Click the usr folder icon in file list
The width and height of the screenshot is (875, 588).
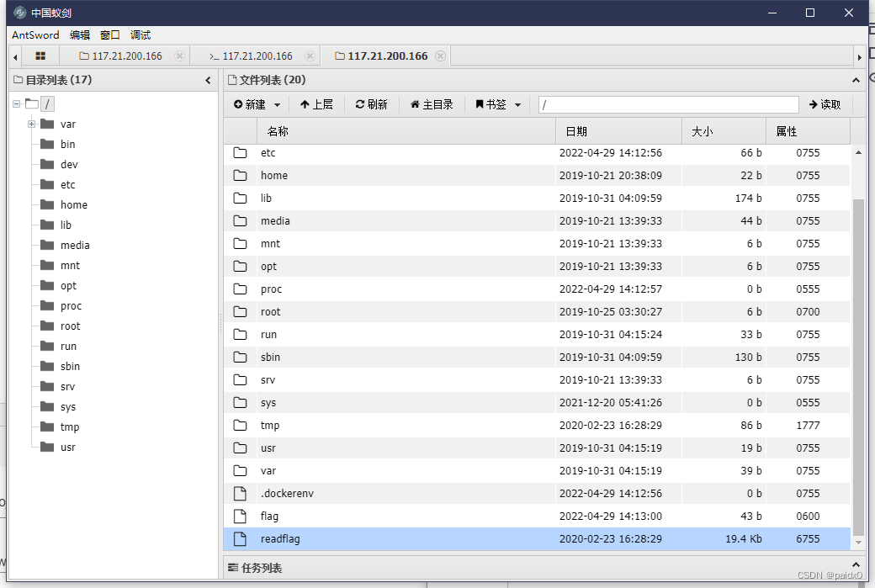coord(240,448)
